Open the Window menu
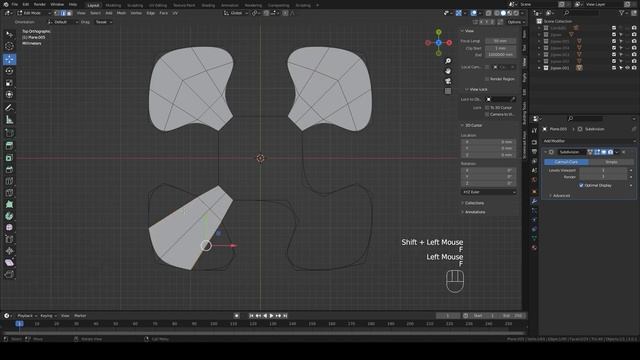The height and width of the screenshot is (360, 640). [57, 4]
